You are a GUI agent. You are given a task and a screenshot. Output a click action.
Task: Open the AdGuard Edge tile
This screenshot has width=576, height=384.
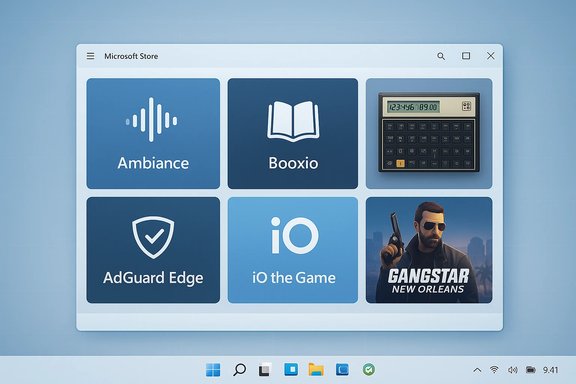coord(153,250)
